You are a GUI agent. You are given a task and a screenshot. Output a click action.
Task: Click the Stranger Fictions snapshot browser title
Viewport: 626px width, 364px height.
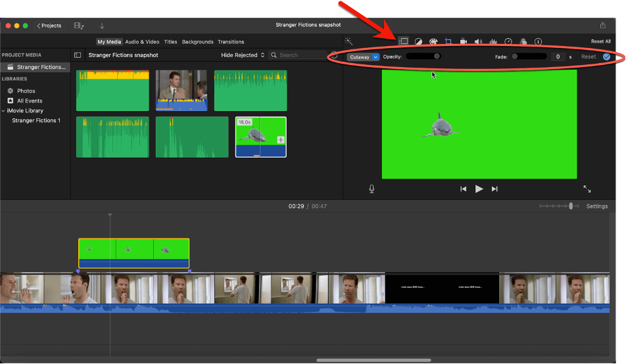tap(124, 55)
